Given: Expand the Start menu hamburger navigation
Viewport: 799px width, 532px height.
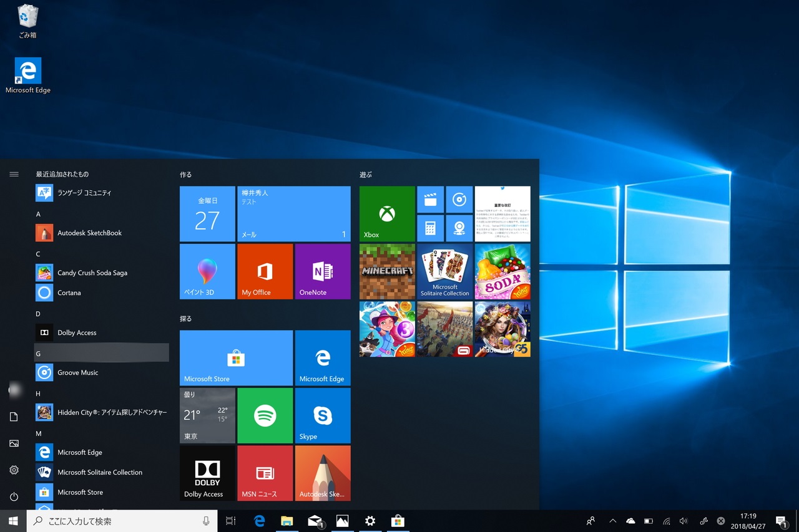Looking at the screenshot, I should pyautogui.click(x=14, y=174).
